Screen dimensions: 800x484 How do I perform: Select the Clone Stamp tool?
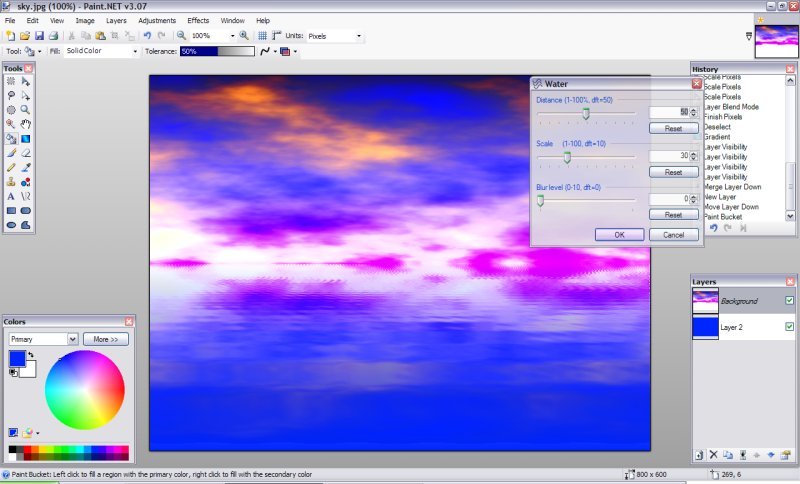(11, 182)
